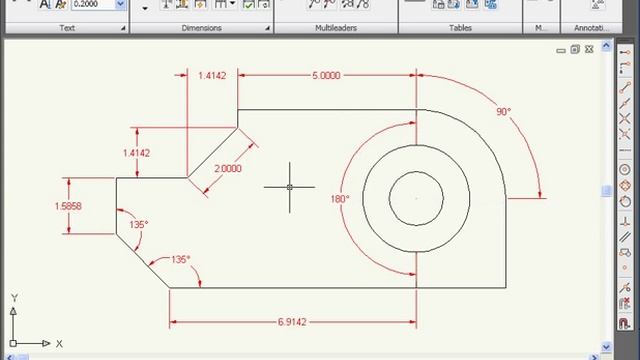Click the Text panel title
The image size is (640, 360).
pos(67,28)
